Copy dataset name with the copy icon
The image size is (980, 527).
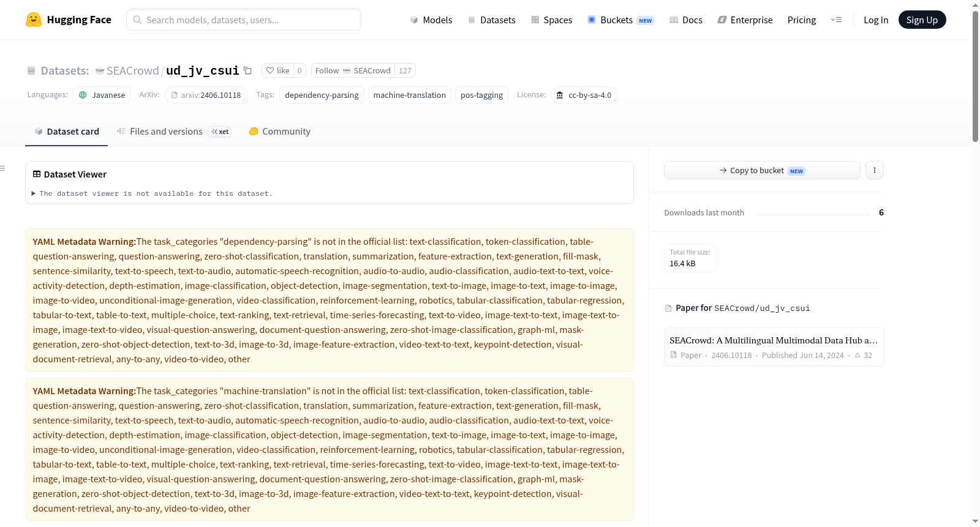[247, 70]
